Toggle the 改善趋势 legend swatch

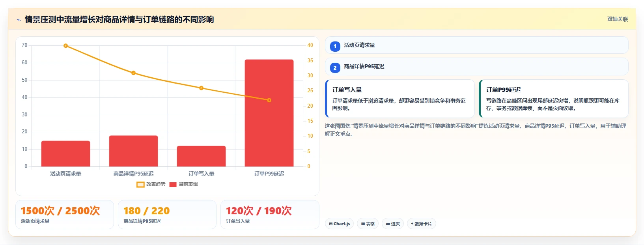(x=140, y=185)
